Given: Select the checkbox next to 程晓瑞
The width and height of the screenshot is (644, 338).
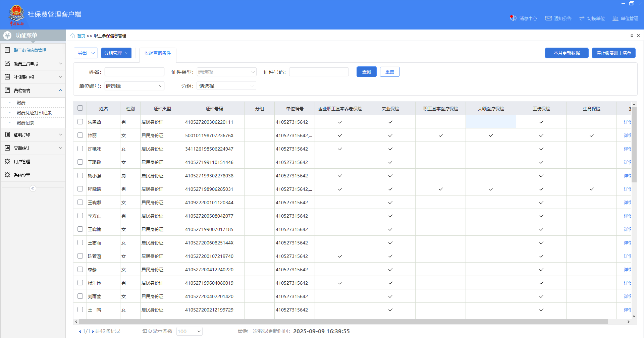Looking at the screenshot, I should pos(80,189).
